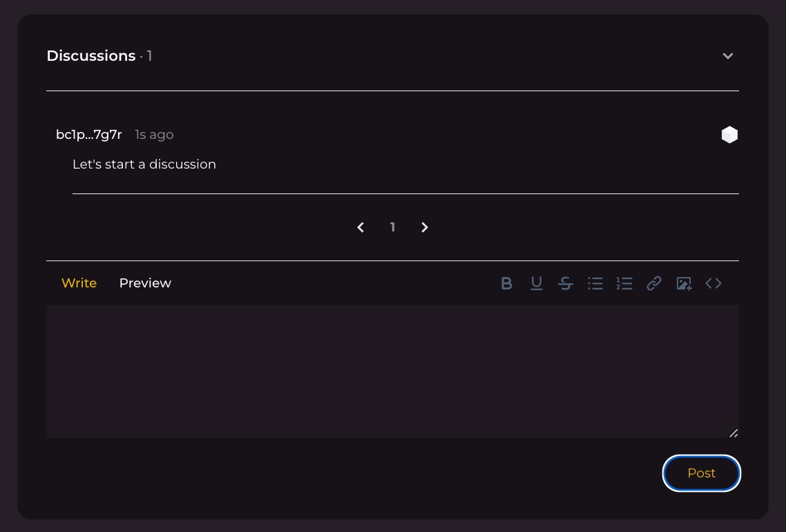Switch to the Write tab
This screenshot has width=786, height=532.
pos(79,283)
